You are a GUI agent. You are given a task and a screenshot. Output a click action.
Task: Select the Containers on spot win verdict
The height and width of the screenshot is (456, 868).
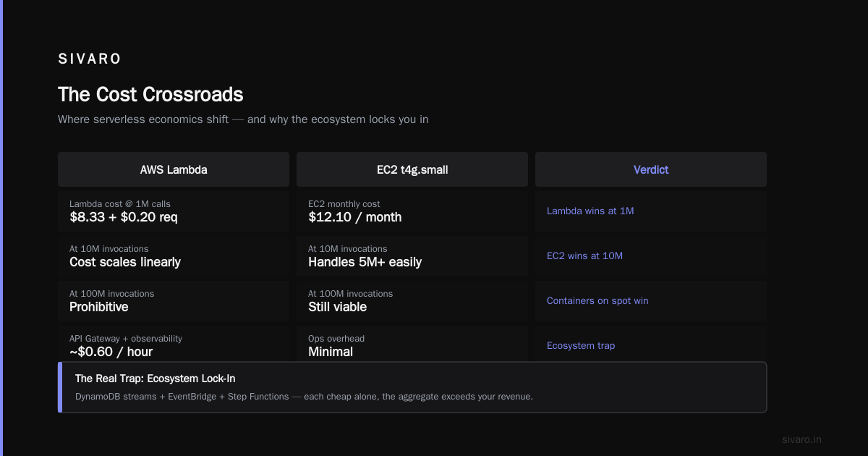(x=597, y=301)
